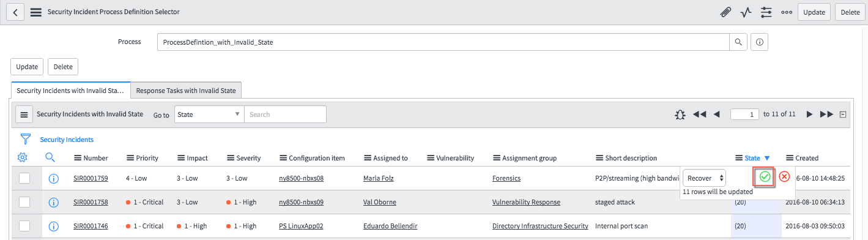Switch to Response Tasks with Invalid State tab
The width and height of the screenshot is (868, 240).
(186, 90)
